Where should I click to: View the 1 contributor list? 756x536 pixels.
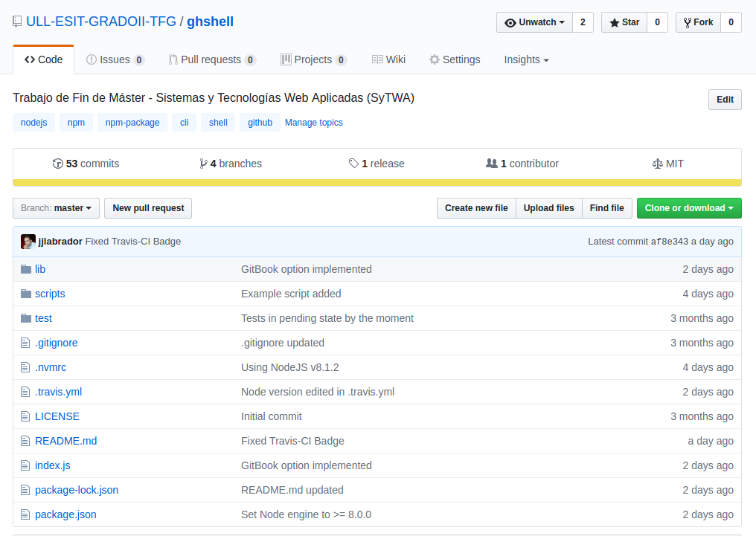(x=522, y=164)
